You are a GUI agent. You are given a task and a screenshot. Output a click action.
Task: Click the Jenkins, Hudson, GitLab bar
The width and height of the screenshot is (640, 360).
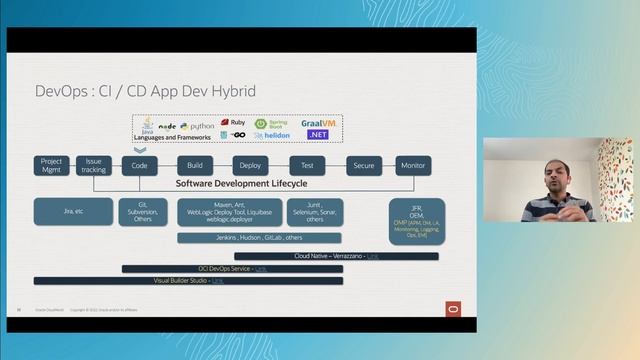tap(259, 238)
